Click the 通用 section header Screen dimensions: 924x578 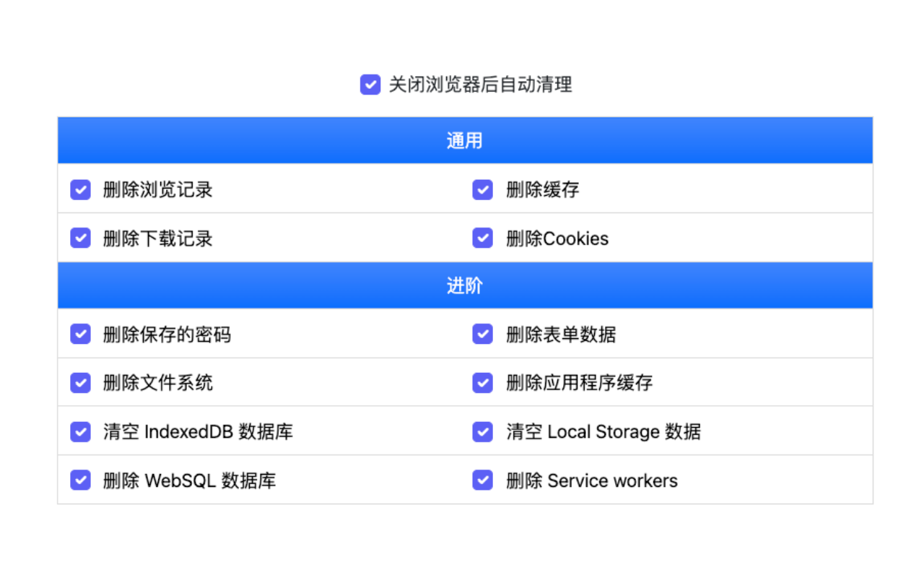tap(464, 140)
